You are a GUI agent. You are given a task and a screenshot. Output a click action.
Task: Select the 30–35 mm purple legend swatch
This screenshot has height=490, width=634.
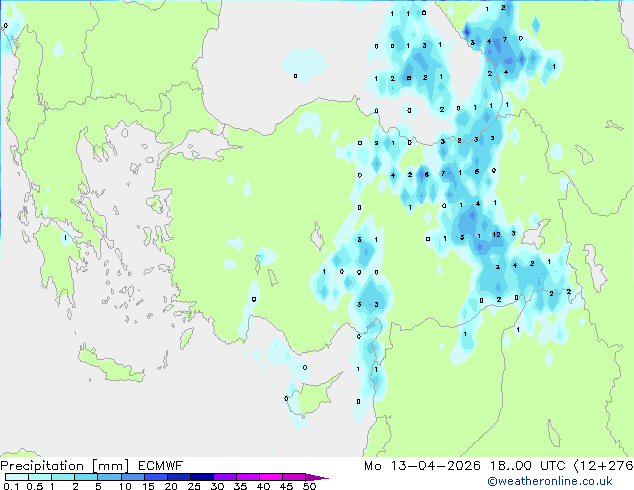(x=225, y=477)
